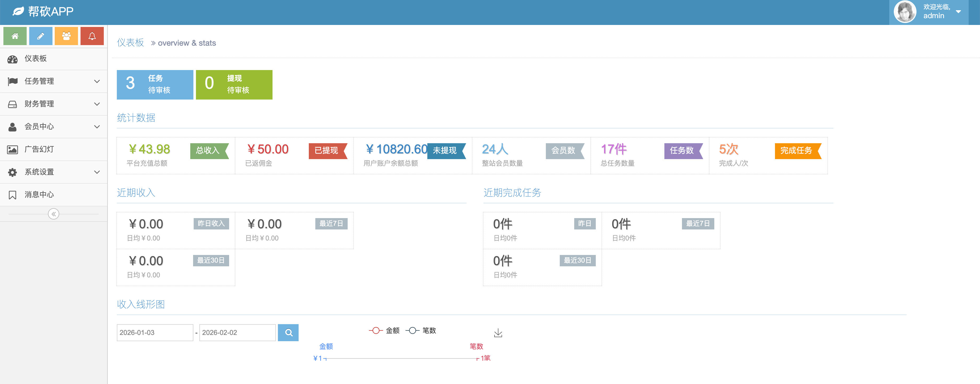Click the ¥50.00 已返佣金 amount
Viewport: 980px width, 384px height.
268,149
